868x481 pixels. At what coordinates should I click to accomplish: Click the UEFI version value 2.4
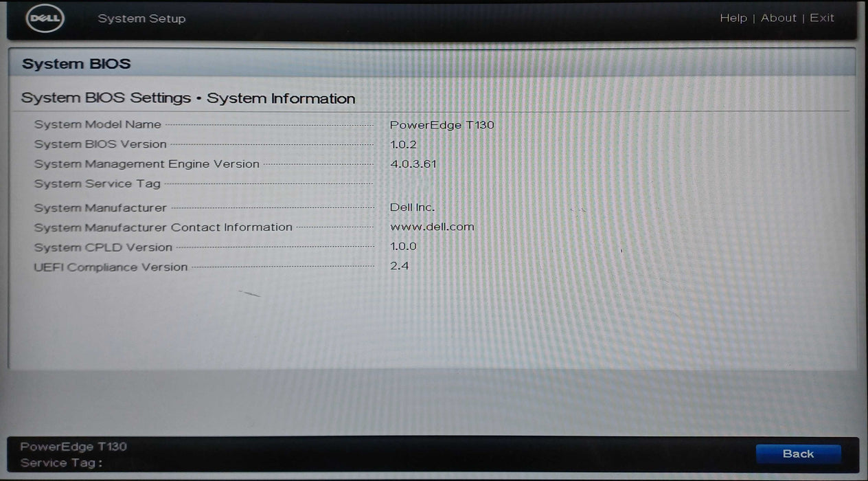(x=399, y=266)
